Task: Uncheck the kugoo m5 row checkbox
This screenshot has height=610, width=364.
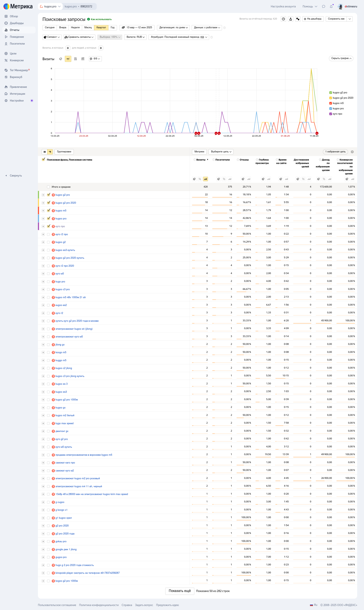Action: coord(49,210)
